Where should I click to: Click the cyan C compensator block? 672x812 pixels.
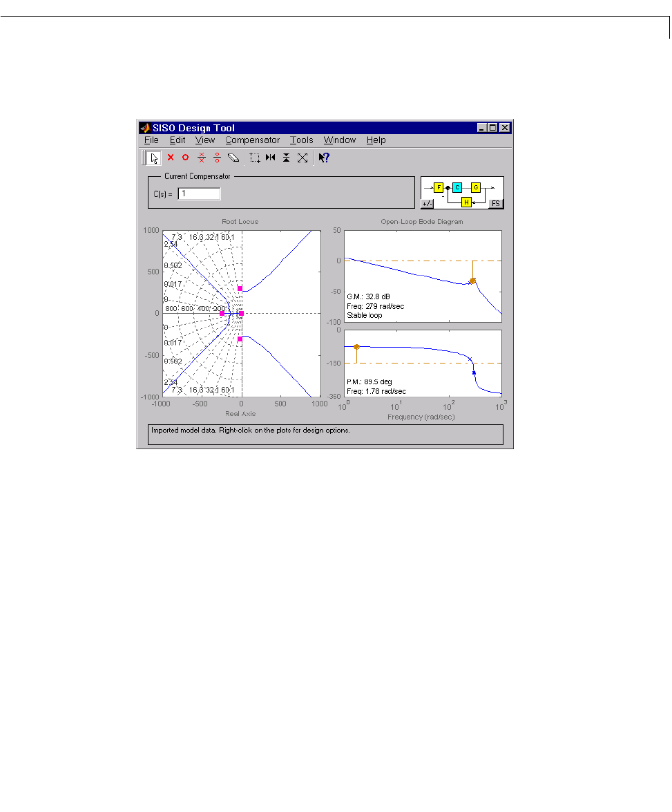coord(457,187)
